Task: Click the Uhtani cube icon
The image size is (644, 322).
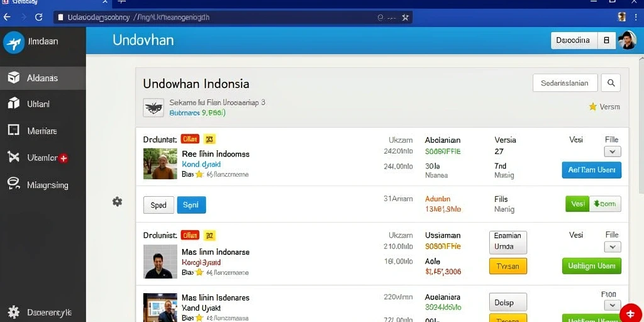Action: coord(14,104)
